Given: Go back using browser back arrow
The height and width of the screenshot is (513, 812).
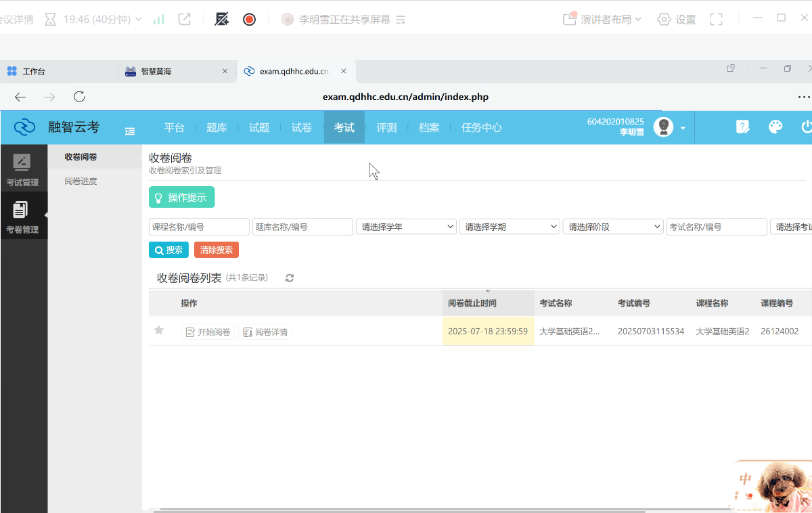Looking at the screenshot, I should (x=20, y=97).
